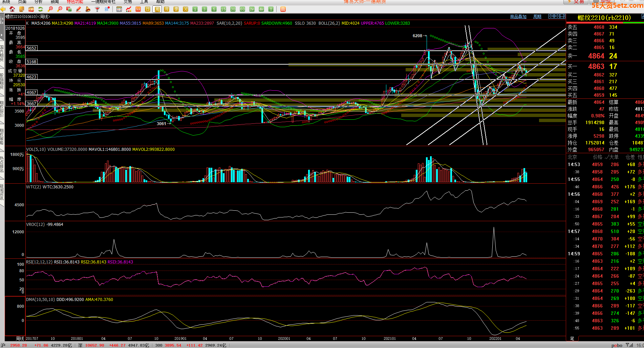Screen dimensions: 644x348
Task: Go to the red house home icon
Action: coord(12,9)
